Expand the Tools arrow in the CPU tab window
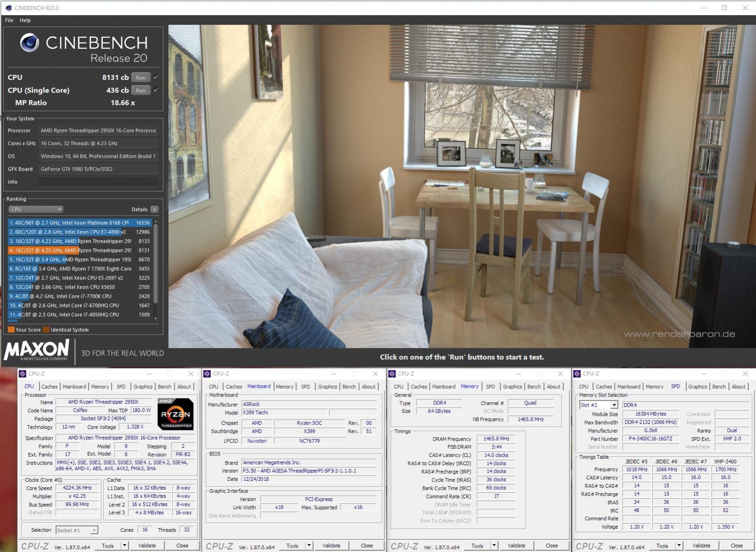 click(124, 546)
